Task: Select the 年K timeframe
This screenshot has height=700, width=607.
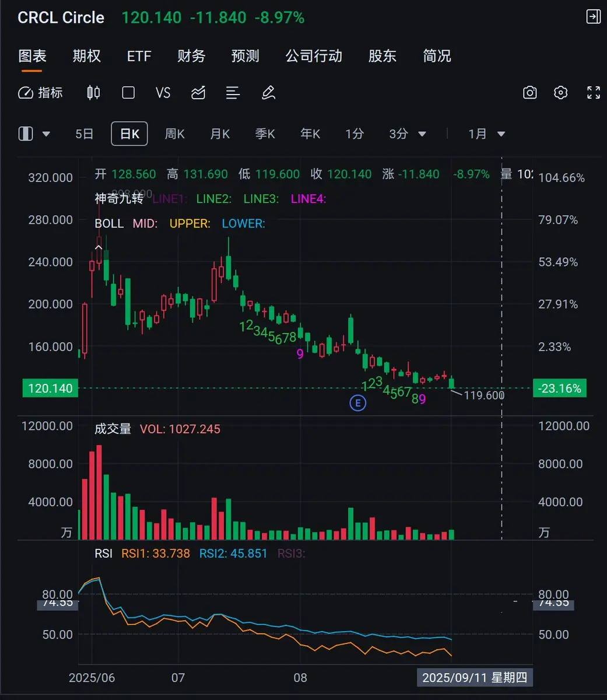Action: point(310,134)
